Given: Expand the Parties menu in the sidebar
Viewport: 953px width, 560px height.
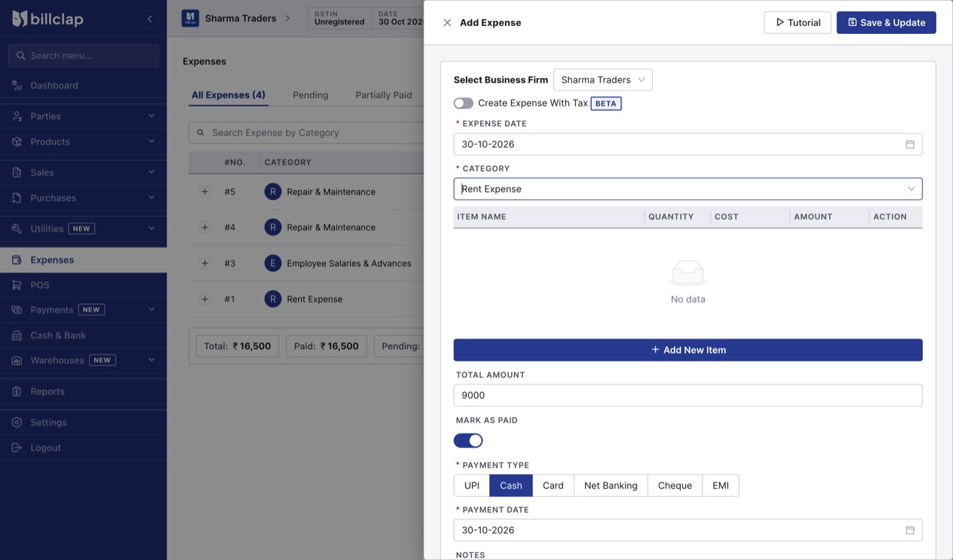Looking at the screenshot, I should coord(83,116).
